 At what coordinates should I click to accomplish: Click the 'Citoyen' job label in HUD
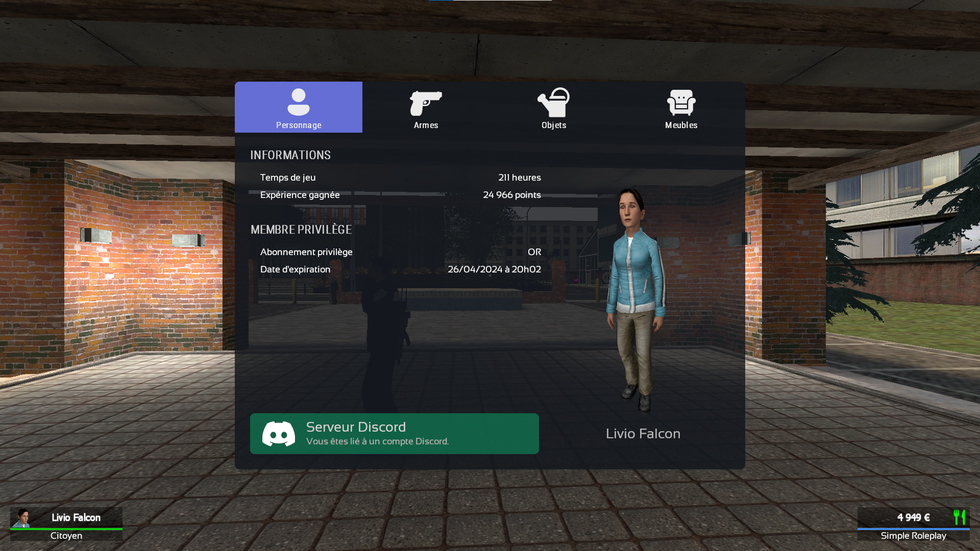point(66,536)
